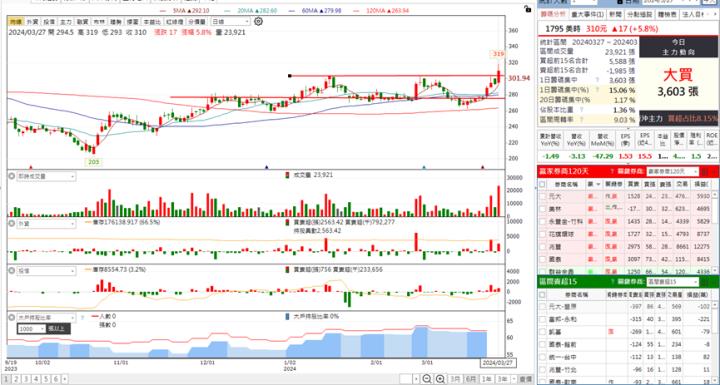
Task: Open chart settings gear icon
Action: pos(259,21)
